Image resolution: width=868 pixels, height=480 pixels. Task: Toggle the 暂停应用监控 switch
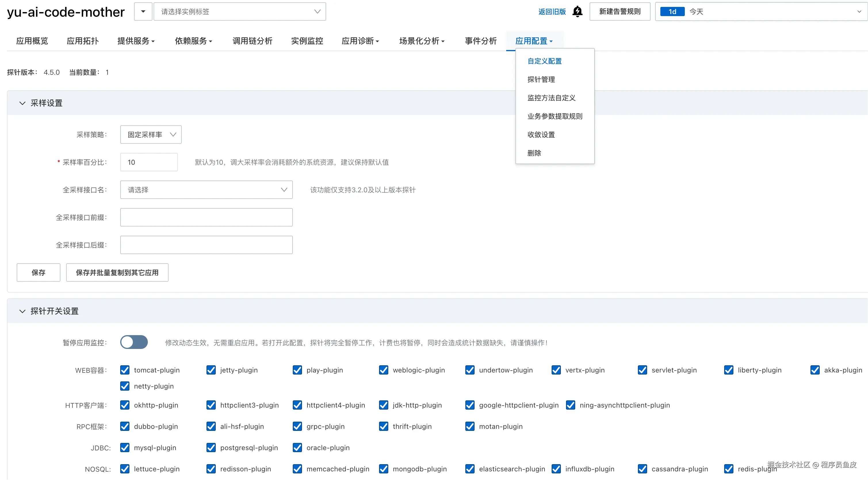point(134,342)
